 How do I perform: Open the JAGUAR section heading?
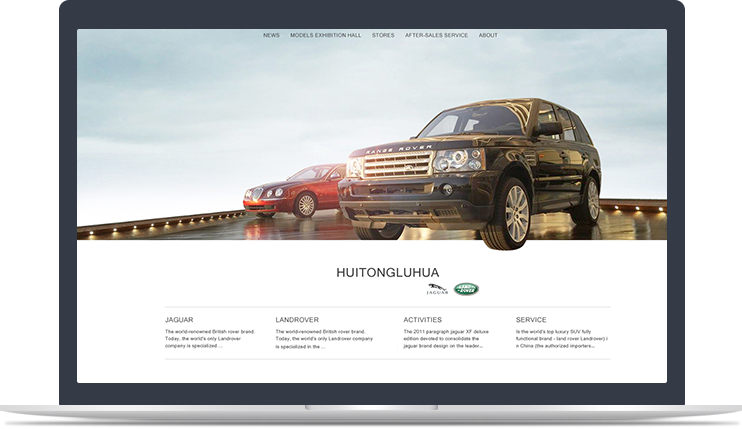(x=179, y=320)
